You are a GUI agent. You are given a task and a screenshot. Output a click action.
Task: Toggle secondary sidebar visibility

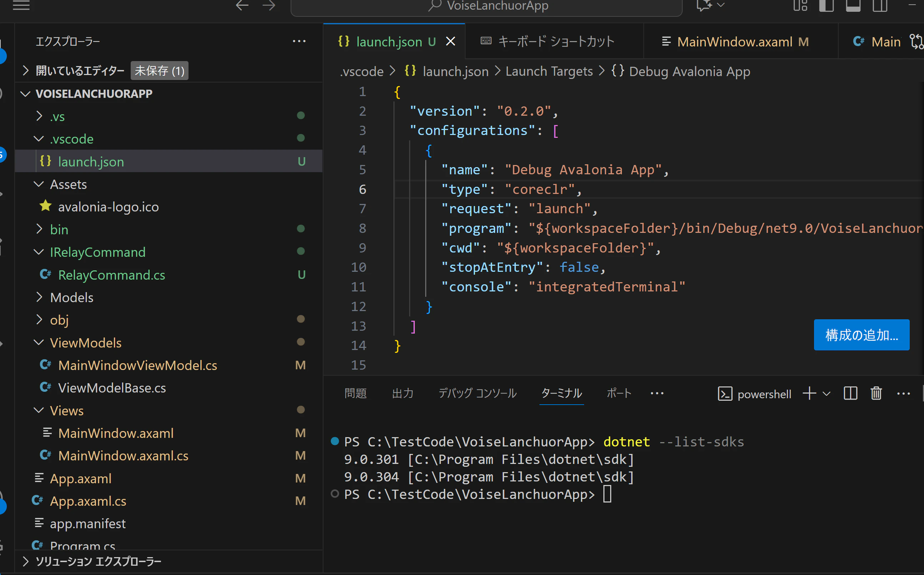(879, 5)
